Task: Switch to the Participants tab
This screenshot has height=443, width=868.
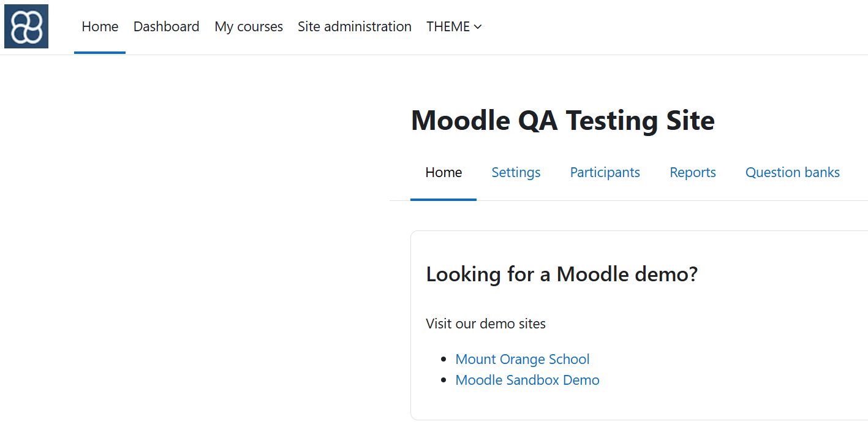Action: click(605, 173)
